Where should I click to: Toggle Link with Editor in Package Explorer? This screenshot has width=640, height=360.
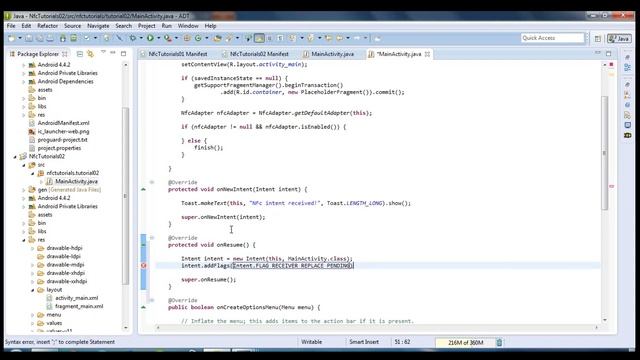point(90,53)
